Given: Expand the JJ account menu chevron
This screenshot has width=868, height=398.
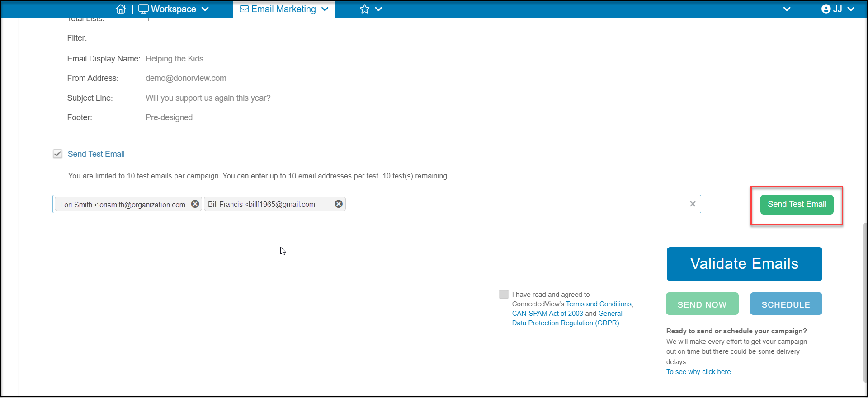Looking at the screenshot, I should (x=851, y=9).
